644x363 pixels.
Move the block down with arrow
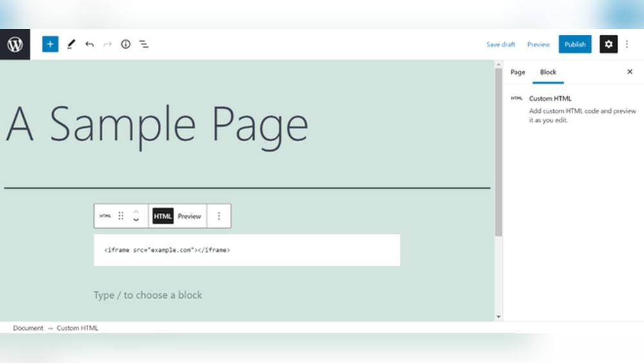[136, 221]
